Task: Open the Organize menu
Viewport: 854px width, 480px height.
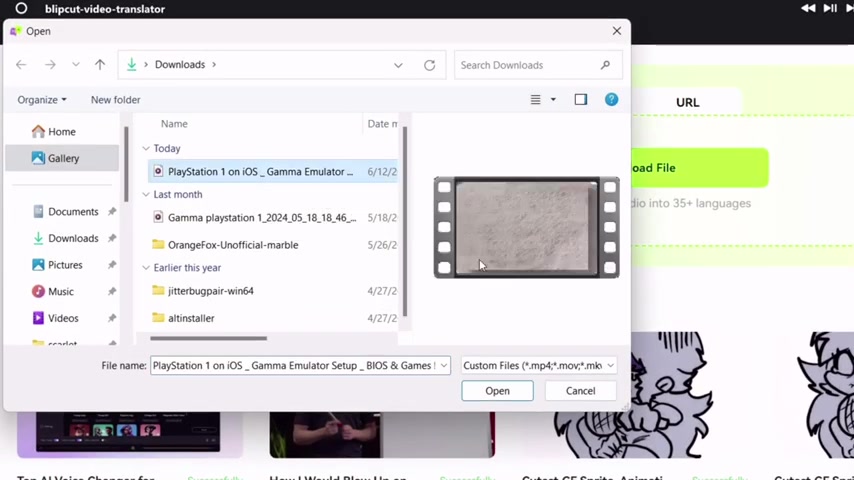Action: pos(42,100)
